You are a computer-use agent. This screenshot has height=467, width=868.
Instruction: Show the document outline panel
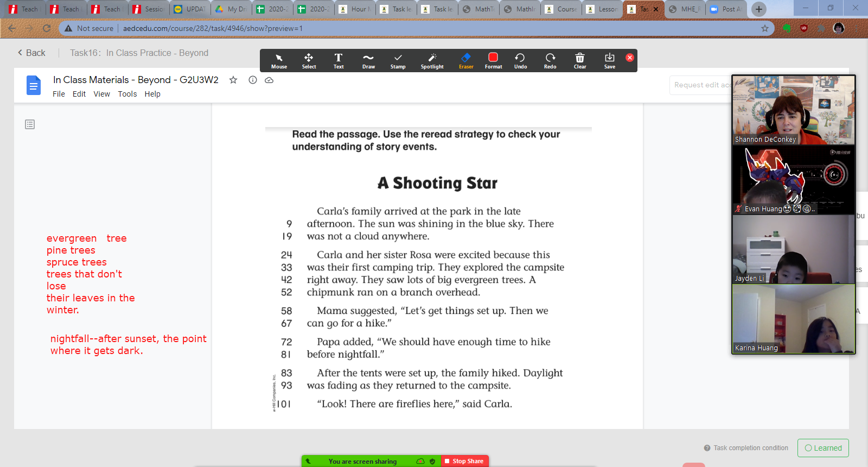click(x=30, y=124)
